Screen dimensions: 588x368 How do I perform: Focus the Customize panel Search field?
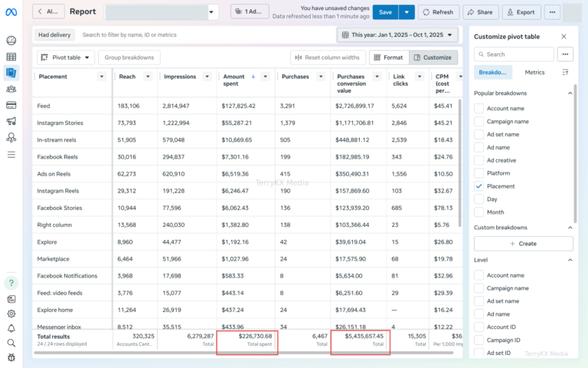tap(514, 54)
